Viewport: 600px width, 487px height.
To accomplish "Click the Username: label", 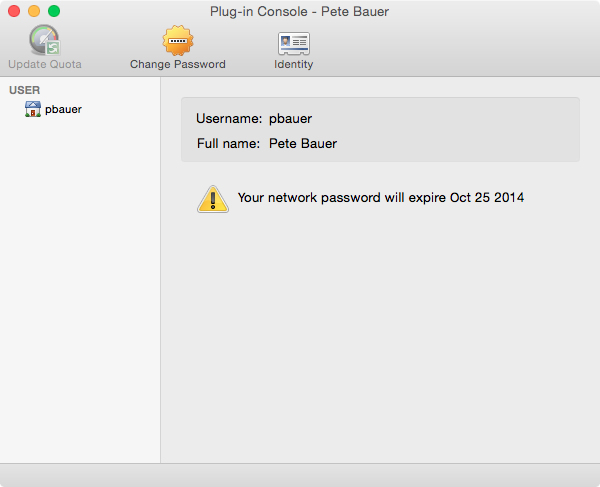I will pos(229,119).
